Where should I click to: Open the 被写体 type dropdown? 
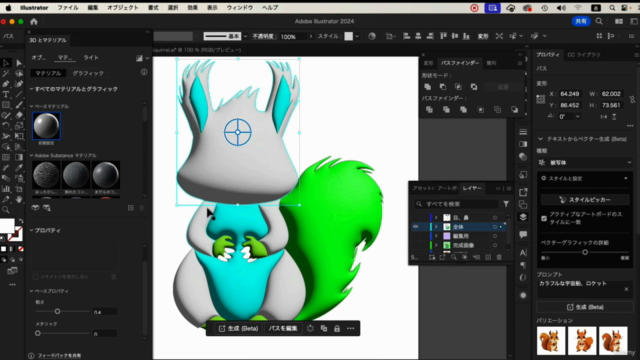point(584,162)
